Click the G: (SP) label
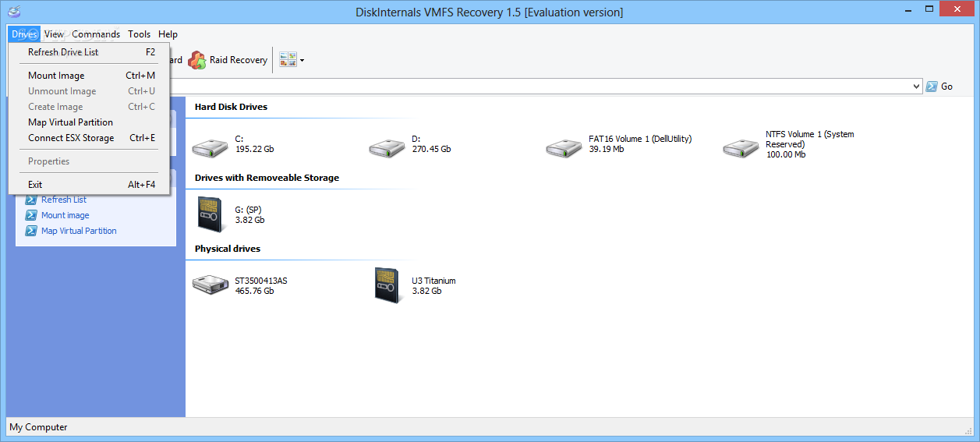The width and height of the screenshot is (980, 442). [x=248, y=210]
